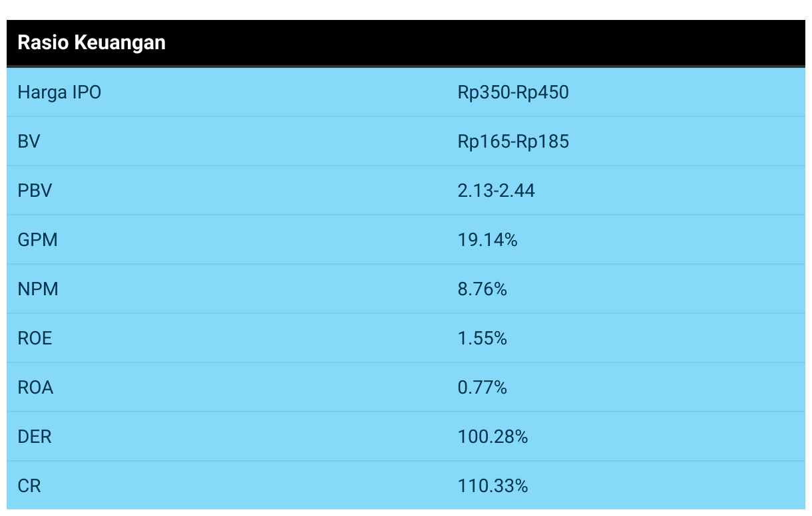The height and width of the screenshot is (516, 812).
Task: Click the 2.13-2.44 PBV value
Action: pos(496,191)
